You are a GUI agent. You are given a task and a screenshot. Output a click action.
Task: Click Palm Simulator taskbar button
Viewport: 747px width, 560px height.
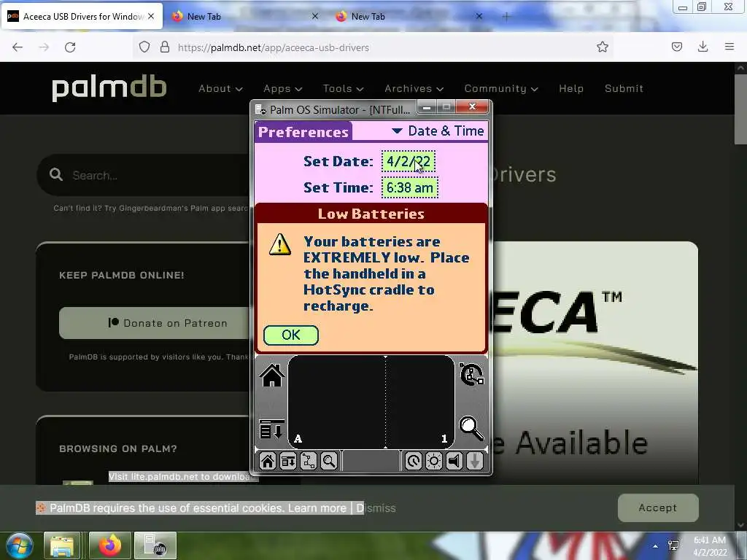155,545
